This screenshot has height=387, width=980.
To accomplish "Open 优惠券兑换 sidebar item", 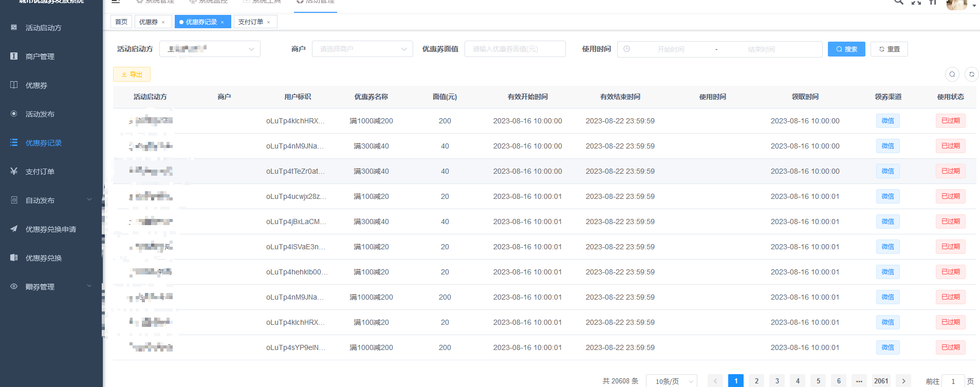I will coord(51,258).
